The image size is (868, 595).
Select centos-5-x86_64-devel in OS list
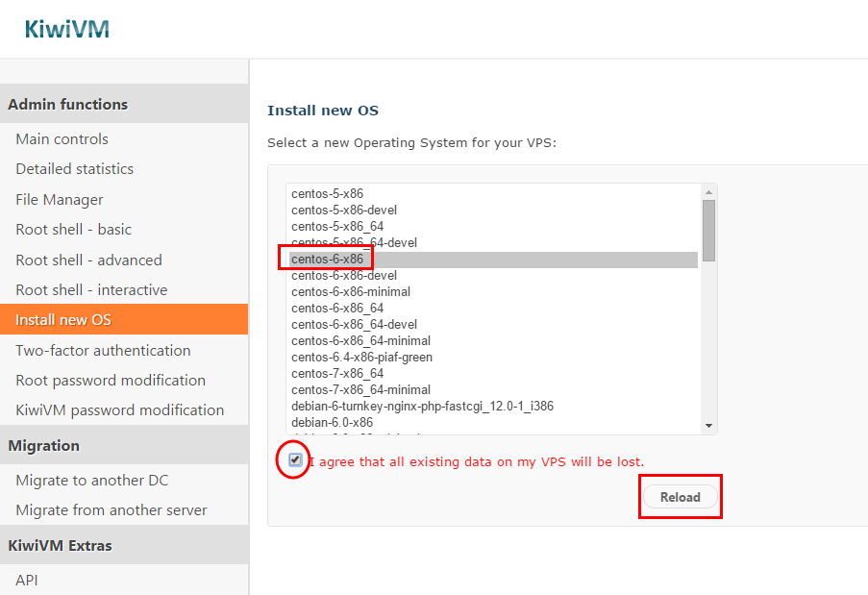(x=493, y=243)
